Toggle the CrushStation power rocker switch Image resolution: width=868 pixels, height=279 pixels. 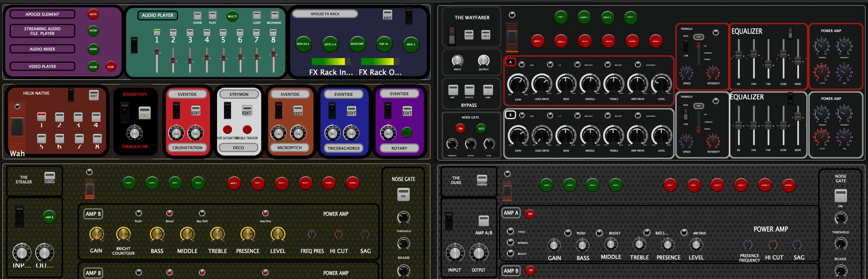pos(176,110)
